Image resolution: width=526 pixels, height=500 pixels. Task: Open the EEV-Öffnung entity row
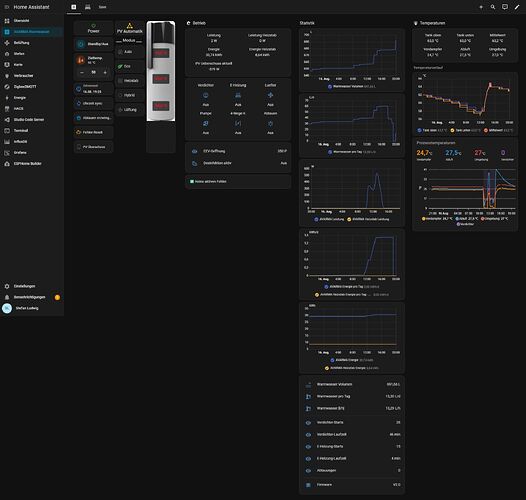click(238, 151)
